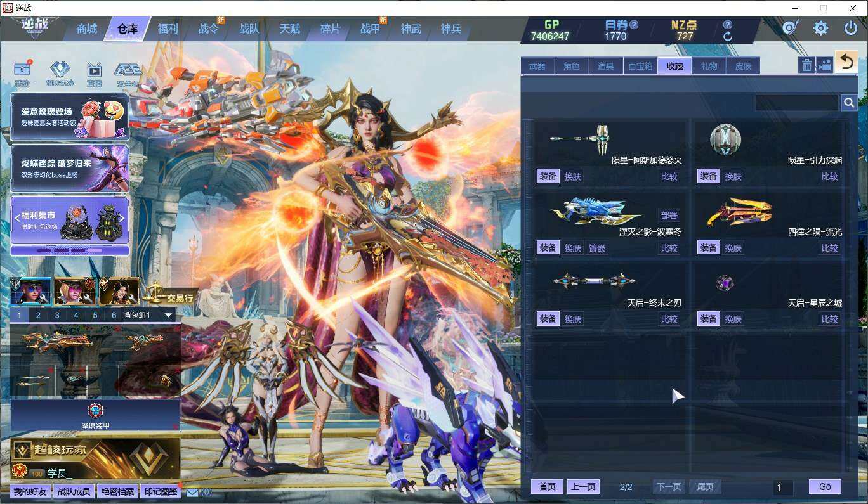This screenshot has width=868, height=504.
Task: Click the trash delete icon in warehouse
Action: 806,65
